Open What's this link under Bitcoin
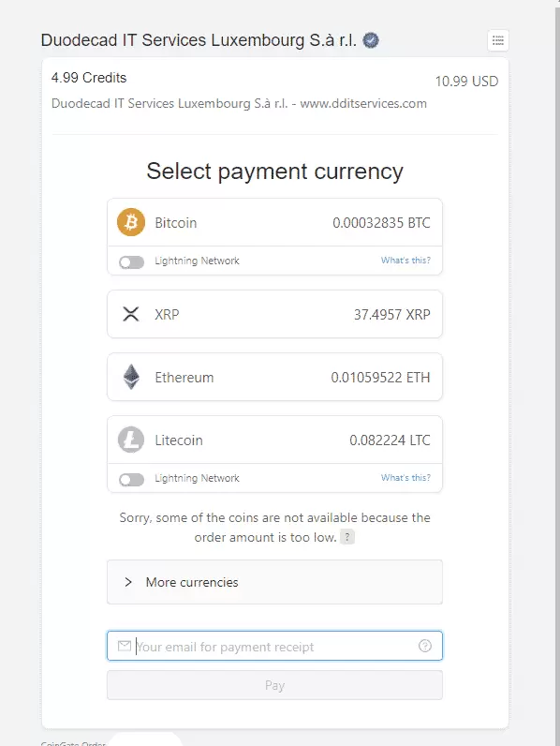Viewport: 560px width, 746px height. [405, 261]
